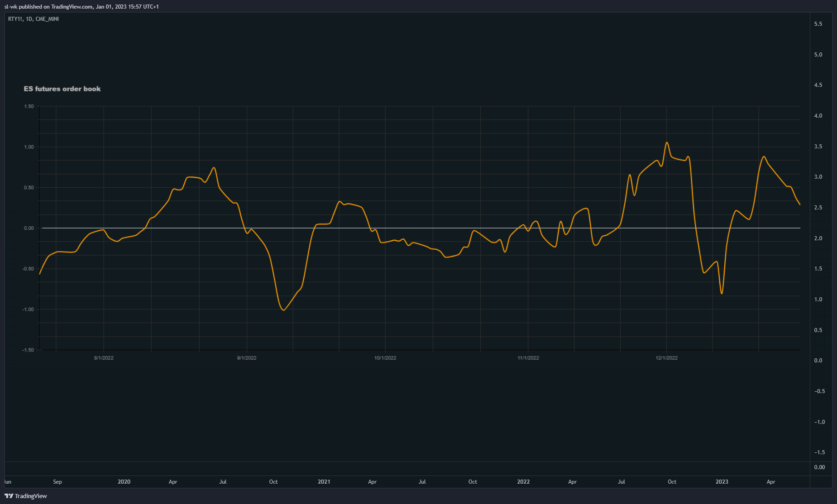This screenshot has height=504, width=837.
Task: Click the TradingView wordmark at bottom
Action: tap(31, 496)
